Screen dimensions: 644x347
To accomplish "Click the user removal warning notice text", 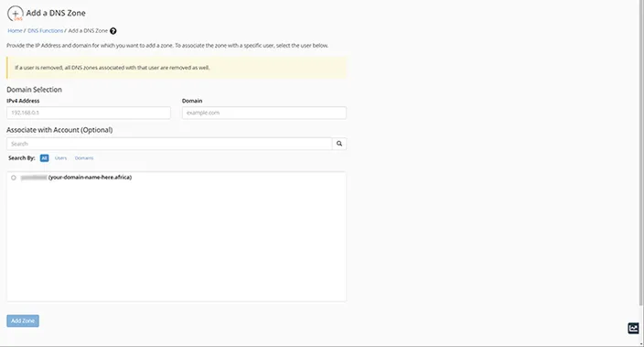I will 113,68.
